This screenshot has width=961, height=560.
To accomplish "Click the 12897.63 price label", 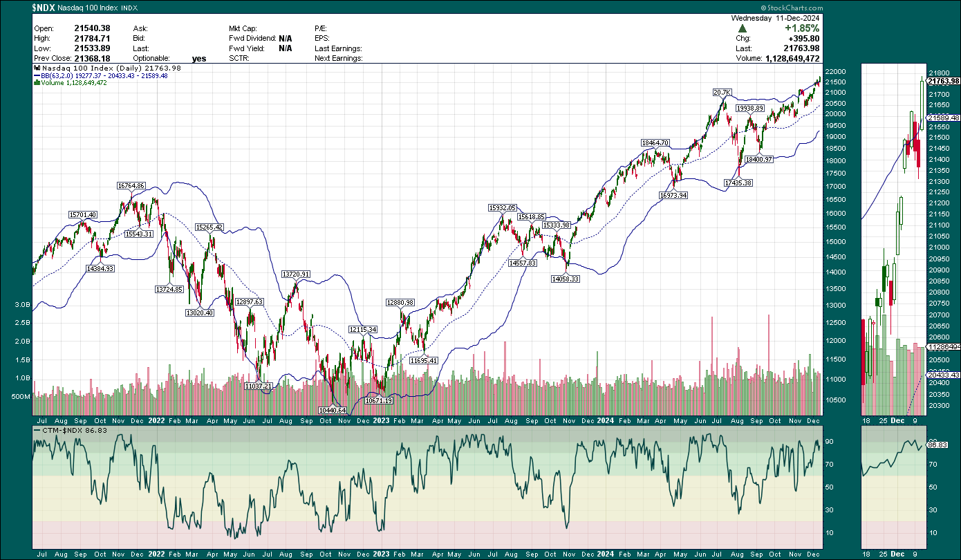I will (x=250, y=302).
